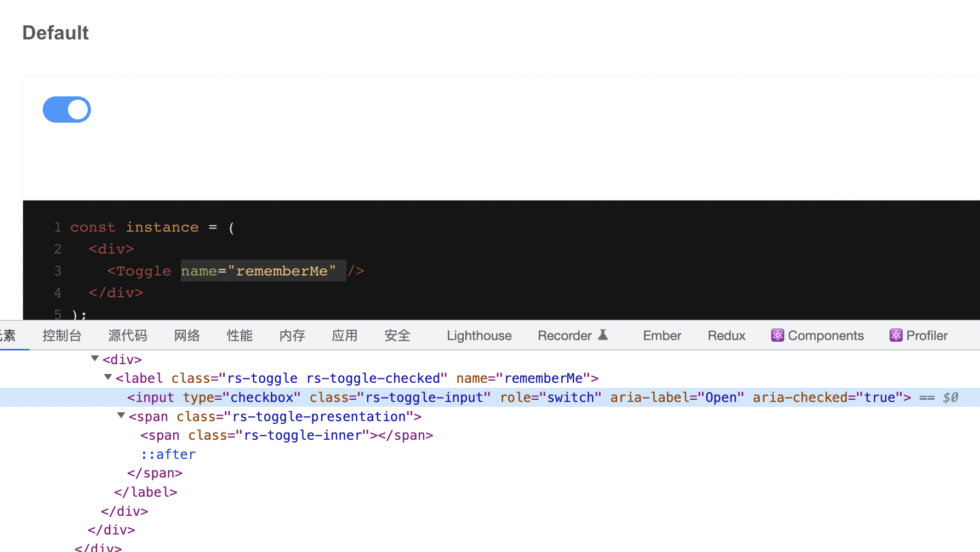Click the Recorder flask icon

(x=603, y=334)
